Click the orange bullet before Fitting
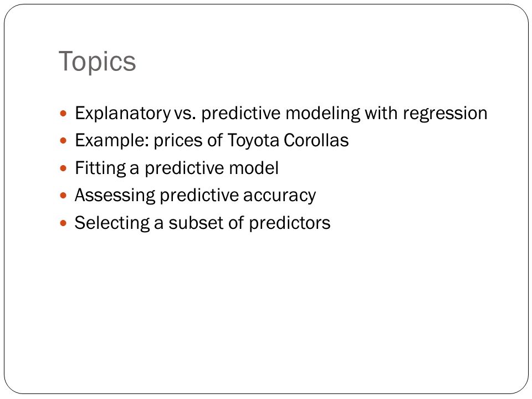The height and width of the screenshot is (399, 532). tap(63, 168)
